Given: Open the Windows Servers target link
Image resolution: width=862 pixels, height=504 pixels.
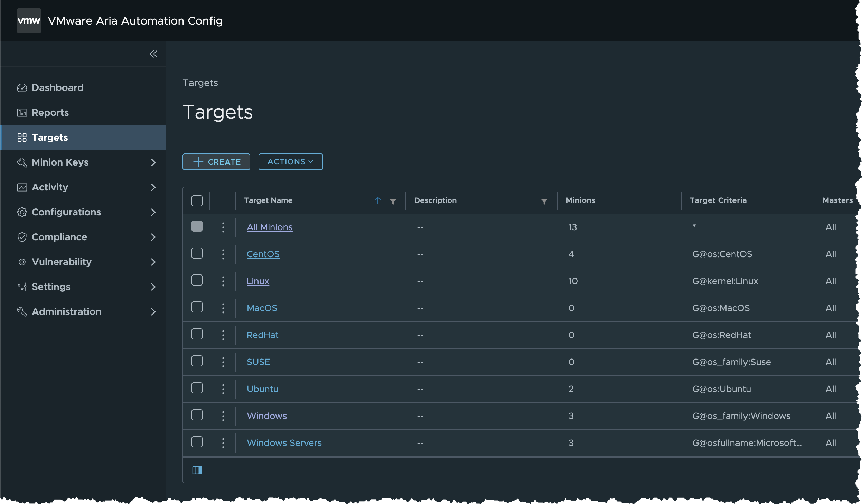Looking at the screenshot, I should tap(284, 443).
